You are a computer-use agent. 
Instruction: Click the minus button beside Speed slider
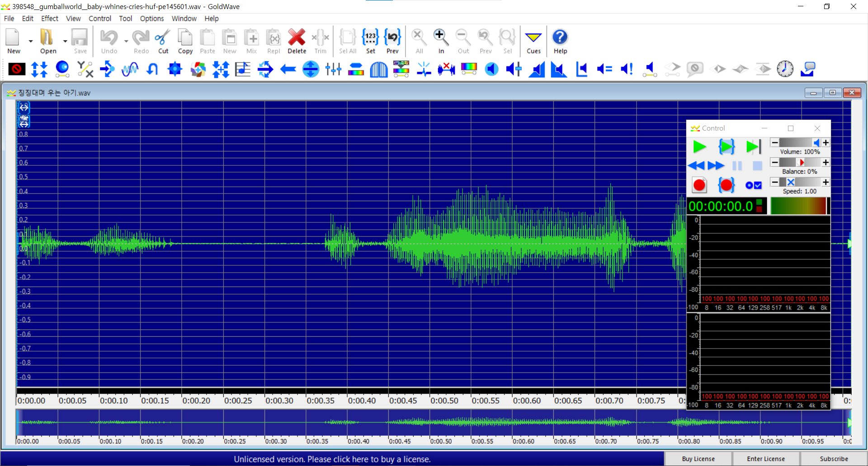pyautogui.click(x=775, y=182)
